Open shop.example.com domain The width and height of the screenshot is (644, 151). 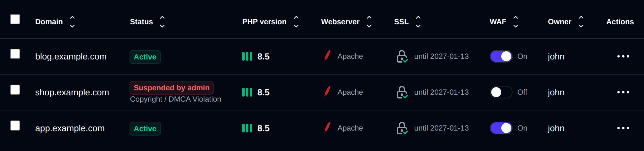(x=72, y=92)
